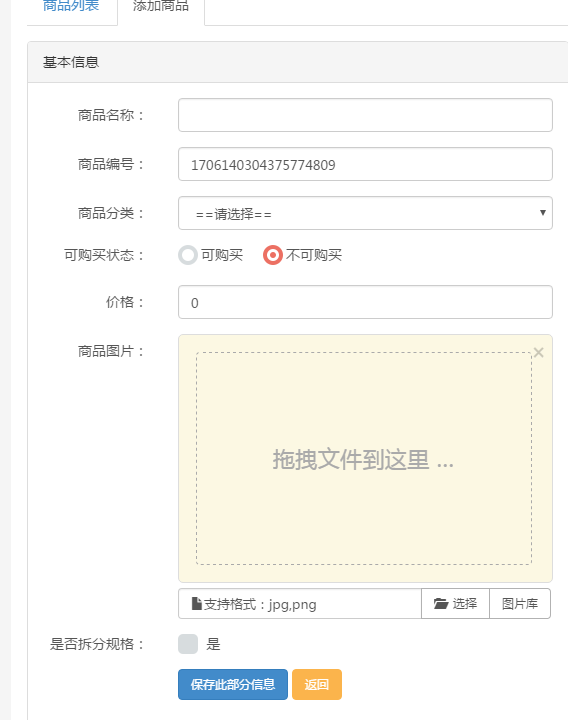Enable the 是否拆分规格 checkbox
Image resolution: width=568 pixels, height=720 pixels.
[x=188, y=644]
